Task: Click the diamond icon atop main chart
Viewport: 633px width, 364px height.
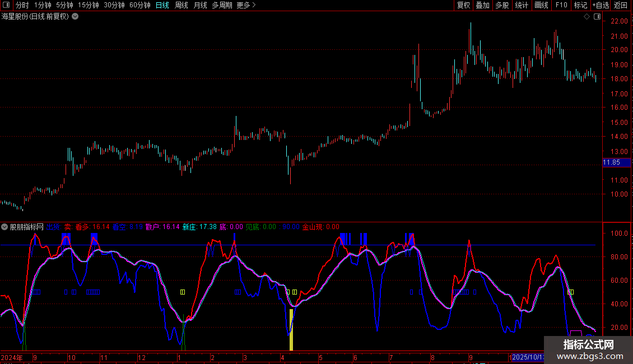Action: tap(587, 17)
